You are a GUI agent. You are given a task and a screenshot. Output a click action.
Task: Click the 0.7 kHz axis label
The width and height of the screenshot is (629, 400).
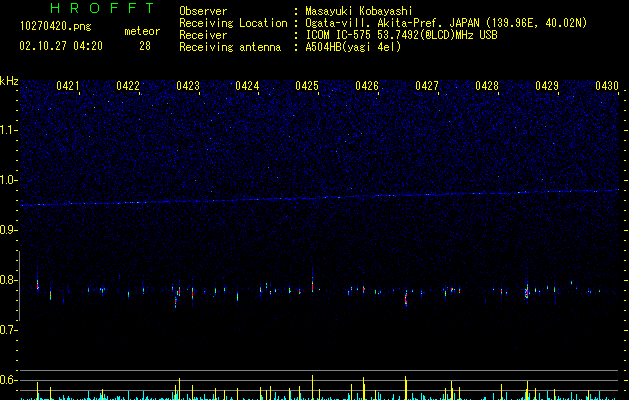(8, 330)
